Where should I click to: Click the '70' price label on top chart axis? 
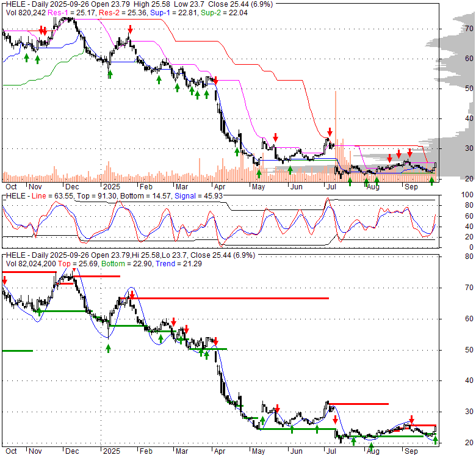click(x=469, y=29)
